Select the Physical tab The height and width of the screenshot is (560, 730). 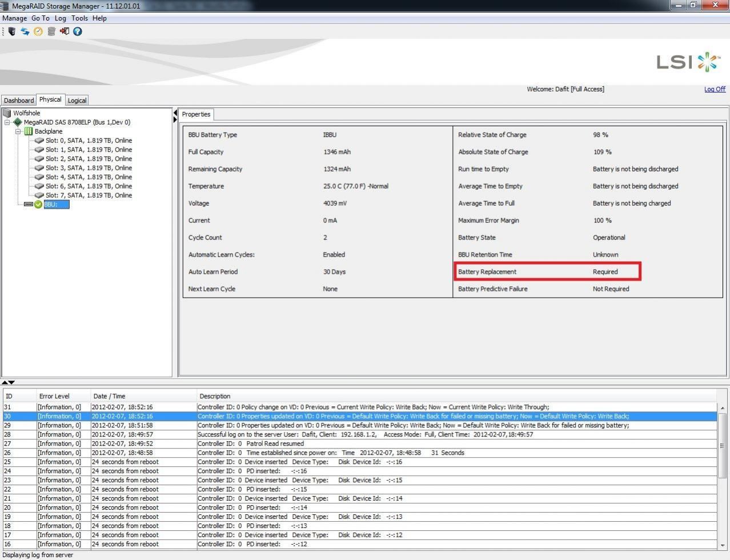50,99
